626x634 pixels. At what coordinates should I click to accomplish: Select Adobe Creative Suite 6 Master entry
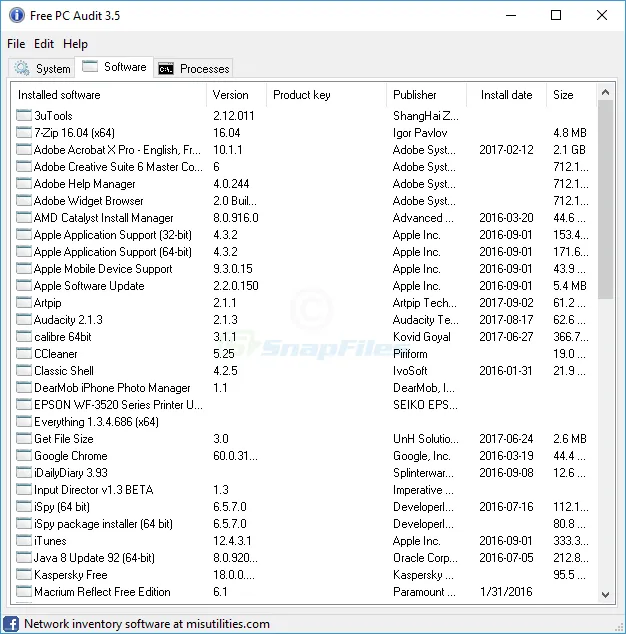(118, 167)
